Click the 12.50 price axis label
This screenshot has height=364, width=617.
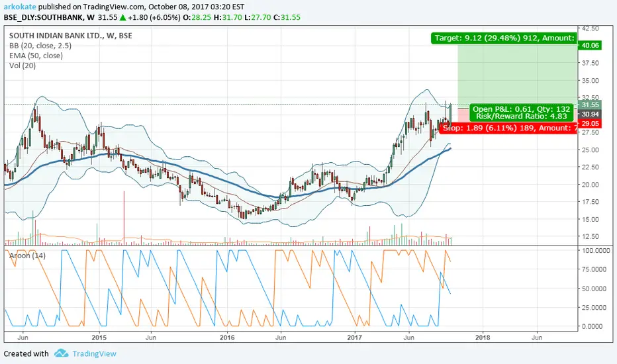[591, 236]
